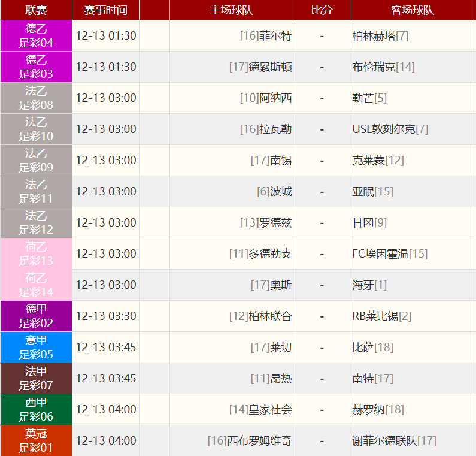
Task: Open home team [16]菲尔特
Action: click(266, 35)
